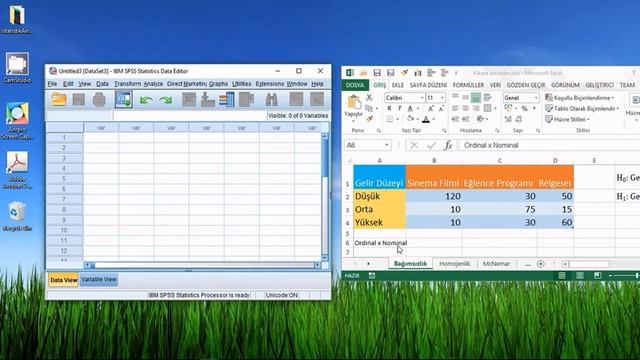Select the Gelir Düzeyi header cell

pos(379,177)
